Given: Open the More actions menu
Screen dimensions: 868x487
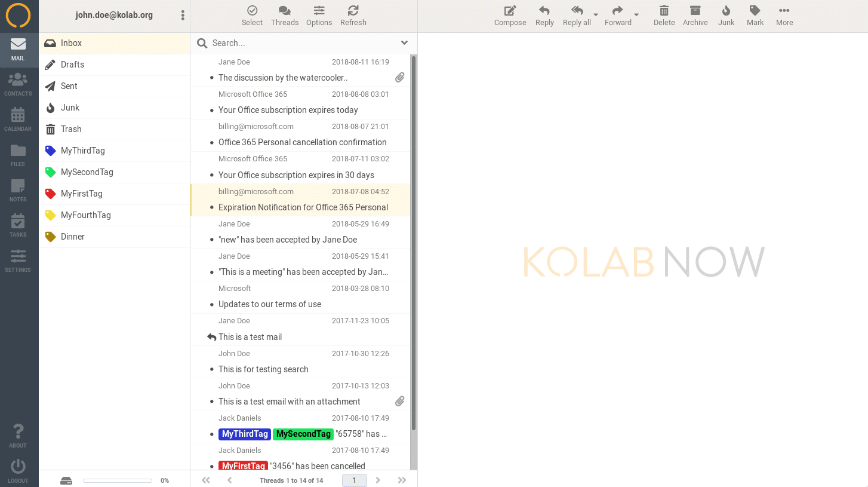Looking at the screenshot, I should 784,16.
